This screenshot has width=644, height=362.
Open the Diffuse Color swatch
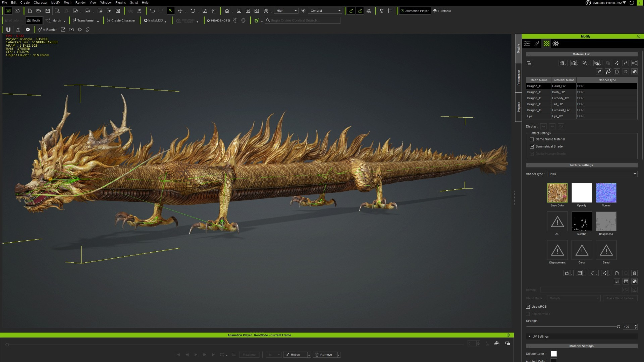(554, 354)
